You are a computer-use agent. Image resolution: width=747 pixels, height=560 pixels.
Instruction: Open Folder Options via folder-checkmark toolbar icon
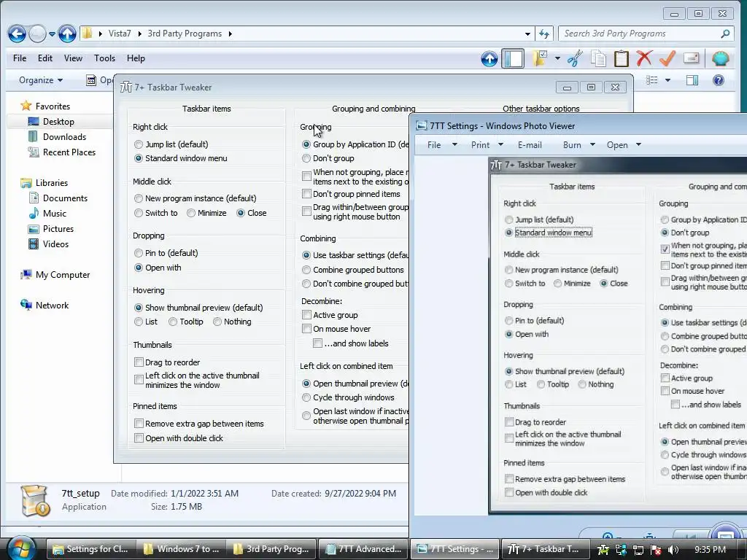coord(540,58)
